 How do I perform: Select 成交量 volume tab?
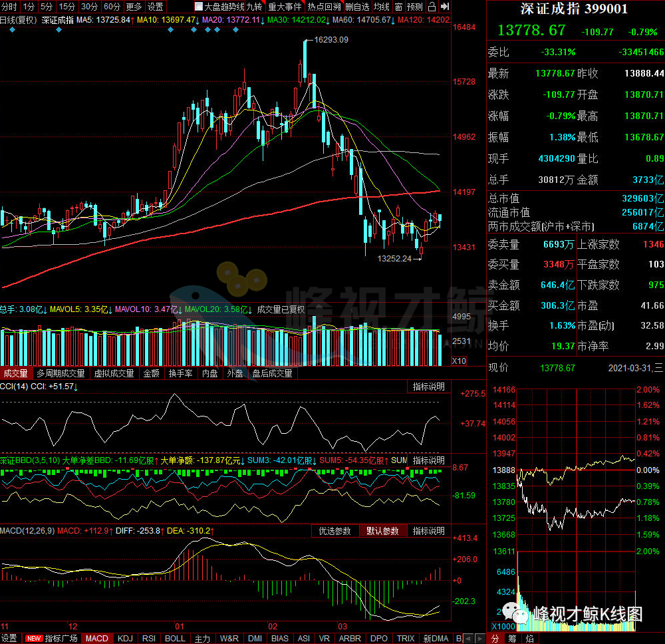(x=16, y=373)
